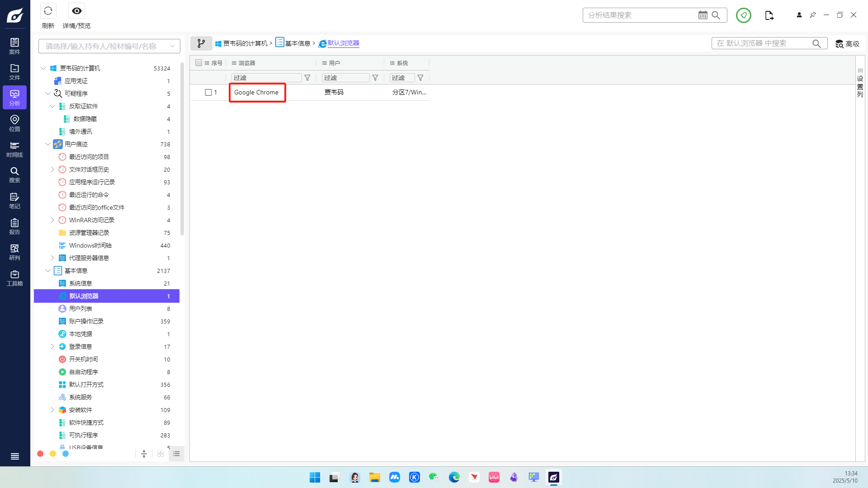Image resolution: width=868 pixels, height=488 pixels.
Task: Open the WeChat icon in the taskbar
Action: click(x=434, y=477)
